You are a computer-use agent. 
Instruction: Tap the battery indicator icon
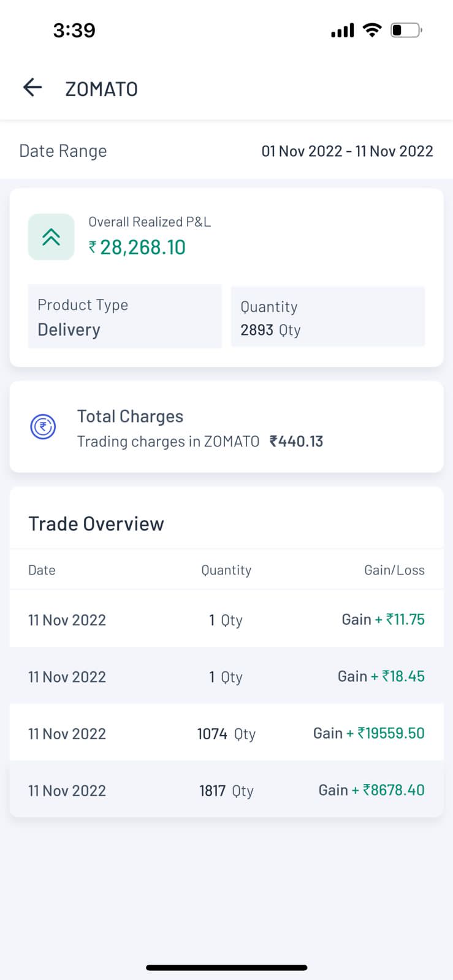406,30
